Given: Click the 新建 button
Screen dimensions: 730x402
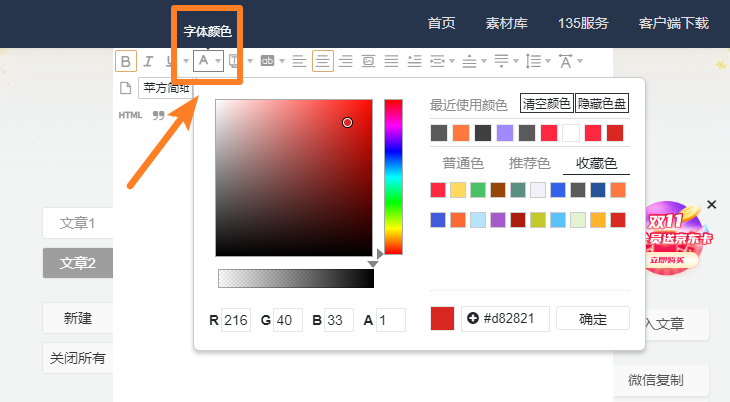Looking at the screenshot, I should coord(78,318).
